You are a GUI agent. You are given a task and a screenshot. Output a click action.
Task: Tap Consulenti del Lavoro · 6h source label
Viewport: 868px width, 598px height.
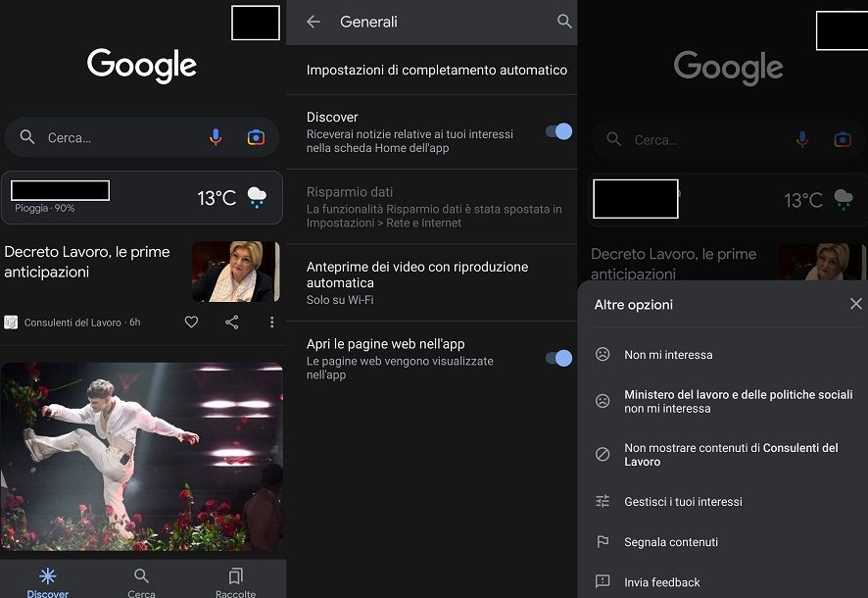tap(82, 323)
